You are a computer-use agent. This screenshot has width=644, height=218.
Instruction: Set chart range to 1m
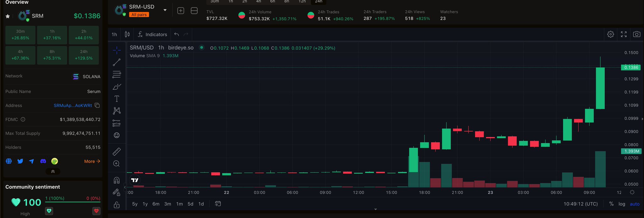click(x=180, y=204)
